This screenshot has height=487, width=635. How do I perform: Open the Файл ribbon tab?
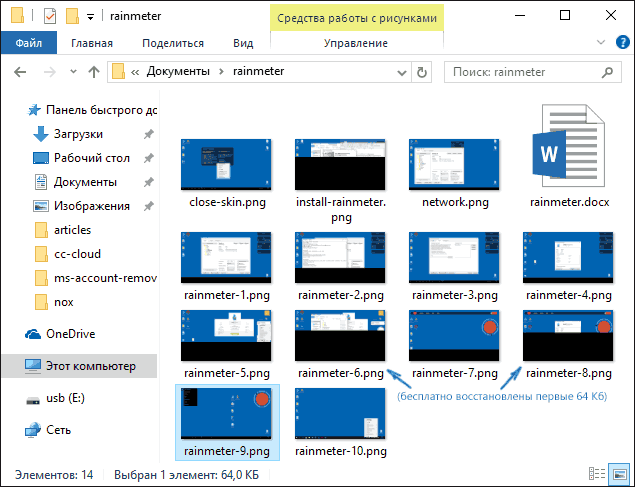tap(29, 43)
